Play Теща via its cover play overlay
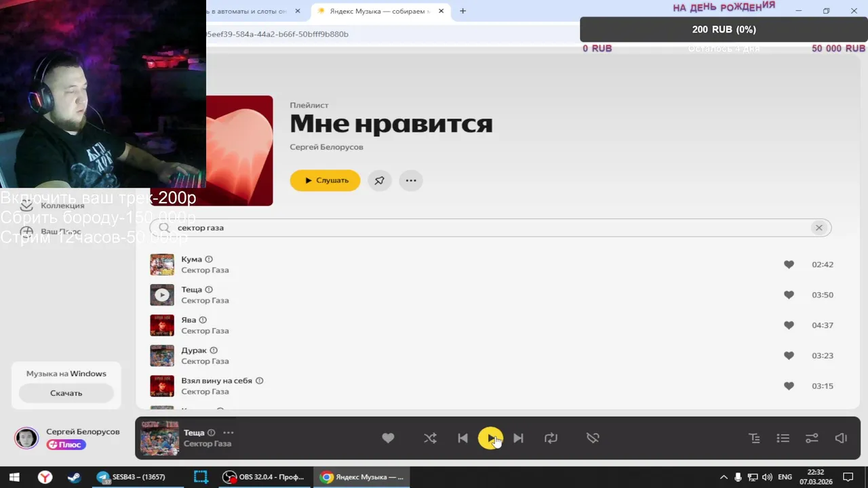 [x=162, y=295]
